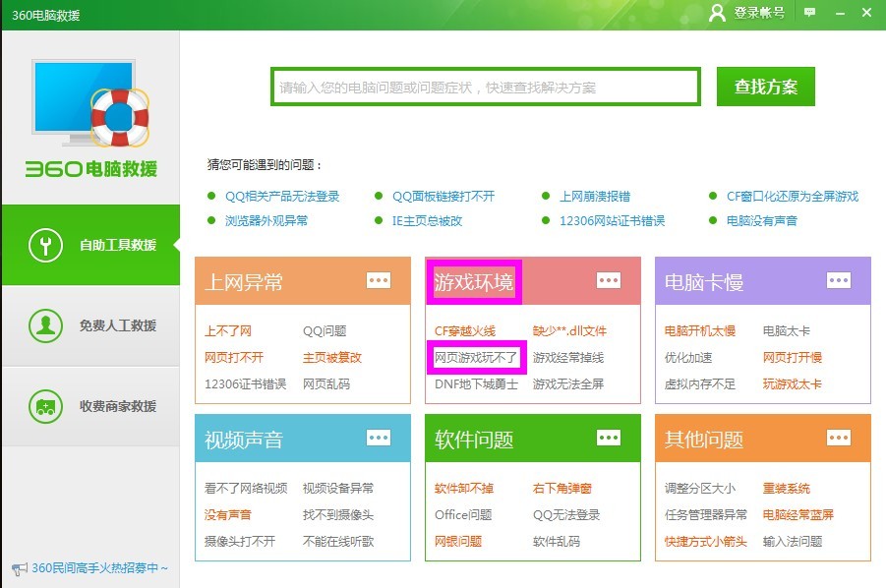Image resolution: width=886 pixels, height=588 pixels.
Task: Select 主页被篡改 fix
Action: pos(332,358)
